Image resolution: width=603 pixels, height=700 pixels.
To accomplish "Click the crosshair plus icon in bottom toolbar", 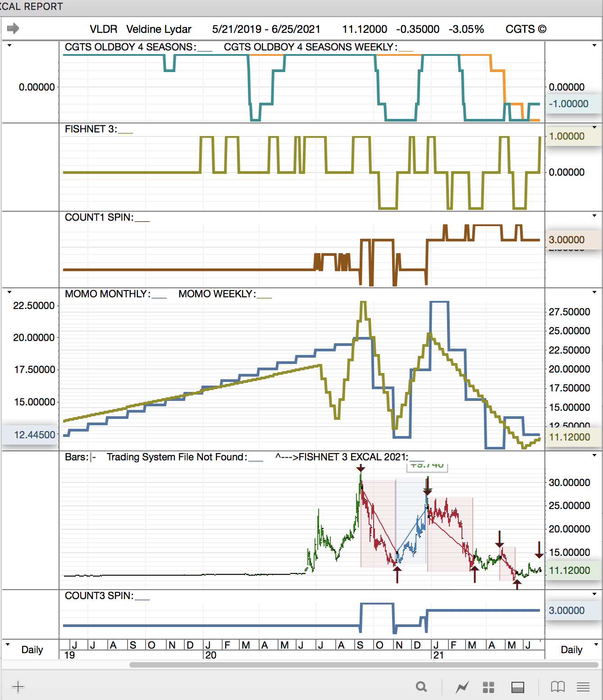I will click(x=18, y=686).
